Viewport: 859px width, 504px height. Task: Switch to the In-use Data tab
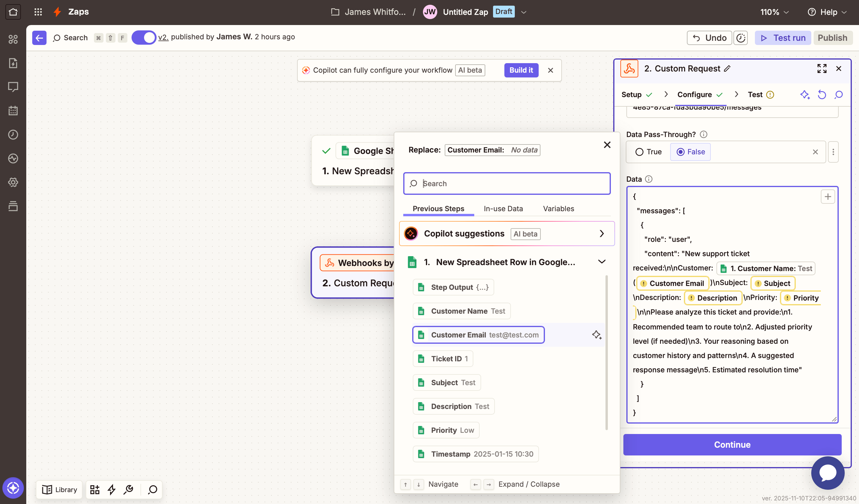click(x=503, y=209)
